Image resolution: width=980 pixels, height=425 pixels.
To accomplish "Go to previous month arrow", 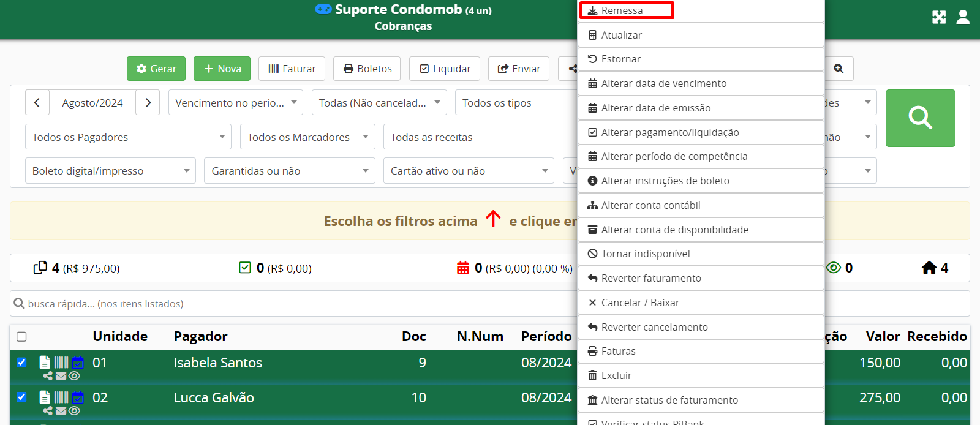I will pos(37,103).
